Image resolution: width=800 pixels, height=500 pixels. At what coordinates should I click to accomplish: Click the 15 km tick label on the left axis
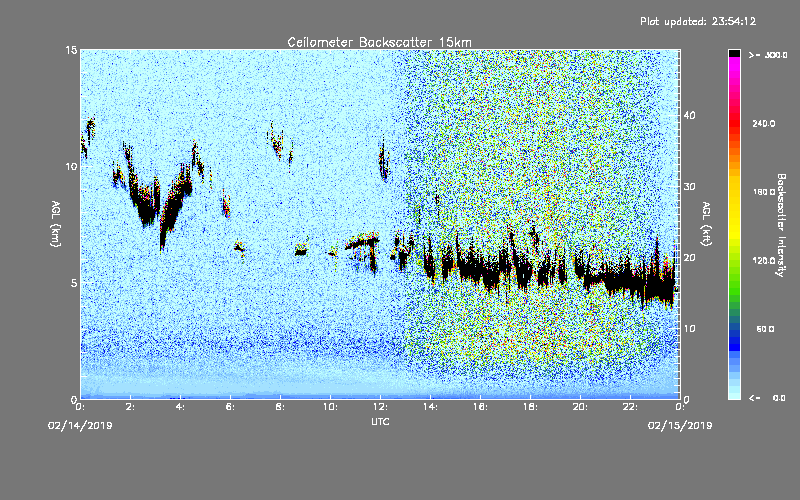click(x=71, y=50)
